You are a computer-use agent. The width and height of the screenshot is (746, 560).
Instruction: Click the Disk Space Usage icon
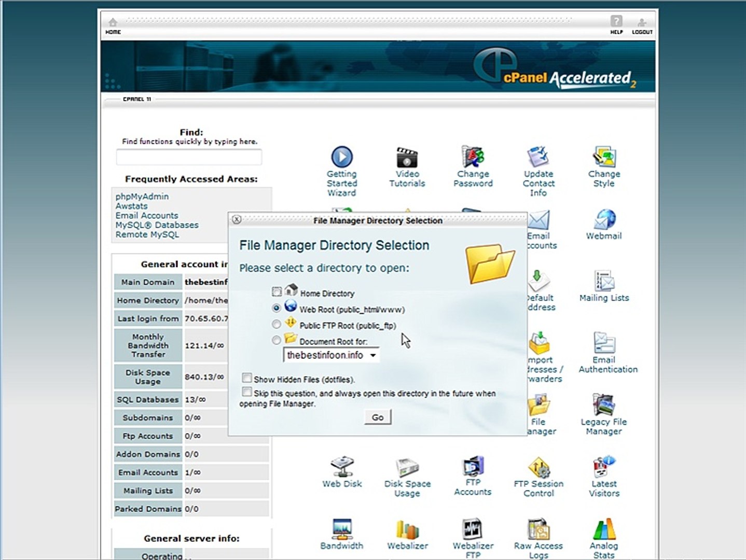pyautogui.click(x=407, y=467)
